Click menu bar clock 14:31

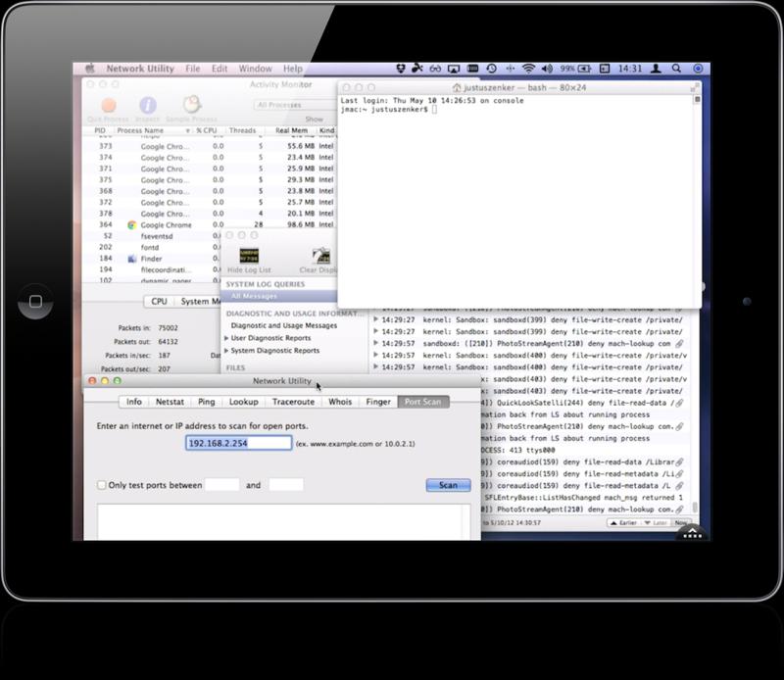pos(630,69)
